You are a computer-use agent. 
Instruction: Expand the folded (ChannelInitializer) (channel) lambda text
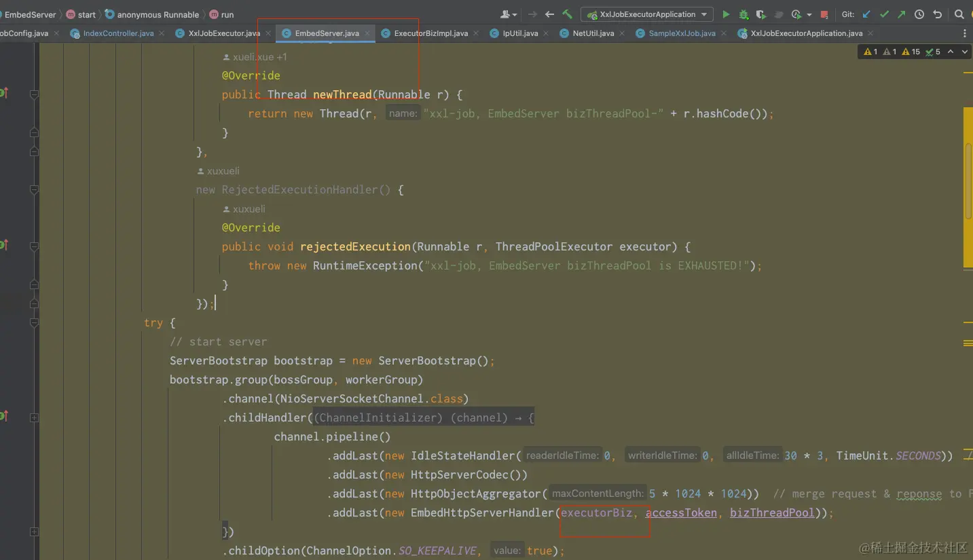pyautogui.click(x=424, y=418)
